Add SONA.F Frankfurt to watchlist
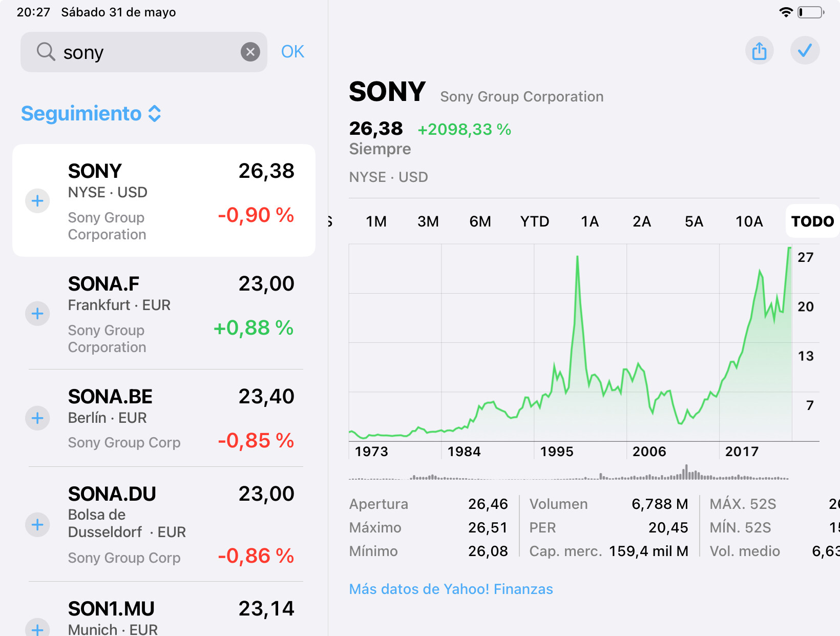 tap(37, 314)
